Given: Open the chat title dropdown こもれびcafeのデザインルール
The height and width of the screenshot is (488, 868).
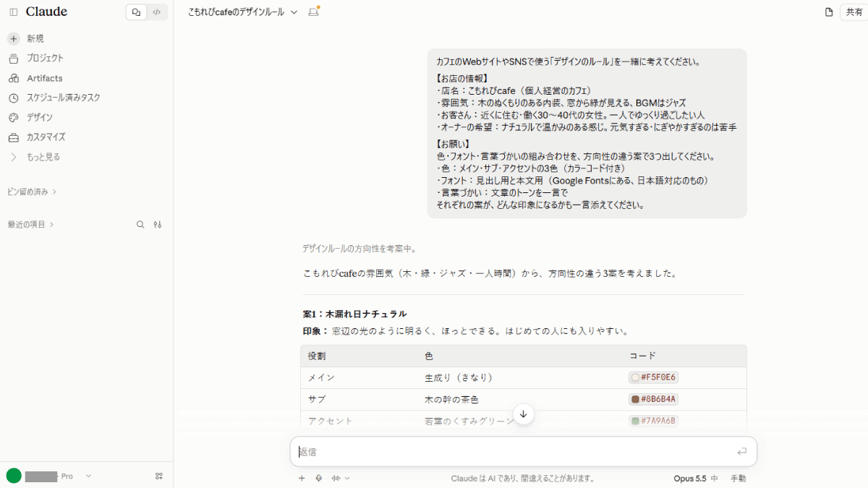Looking at the screenshot, I should (242, 12).
